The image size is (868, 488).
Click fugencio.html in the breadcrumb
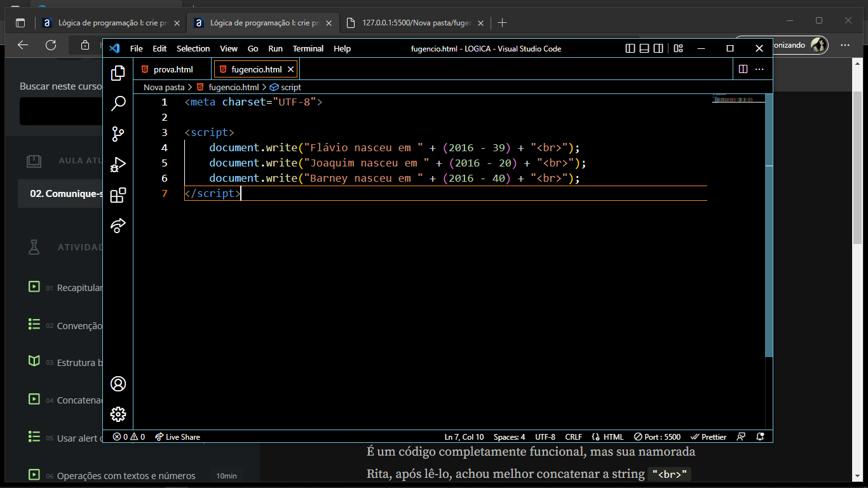(x=233, y=87)
